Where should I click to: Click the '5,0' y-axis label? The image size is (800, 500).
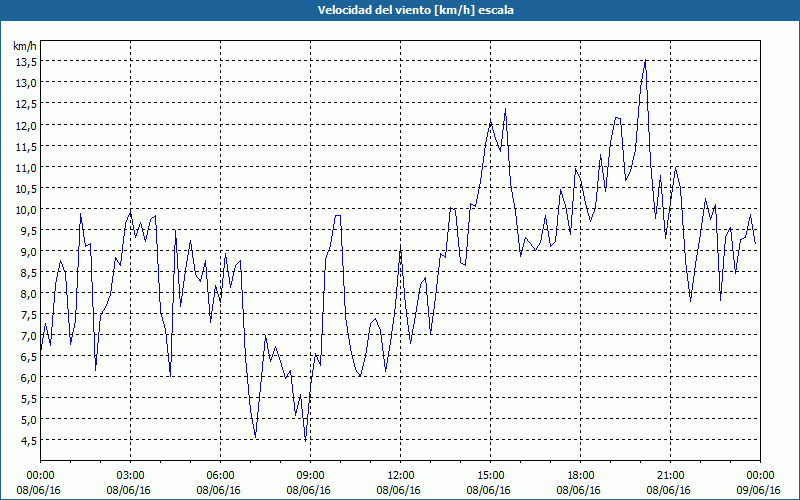tap(29, 419)
